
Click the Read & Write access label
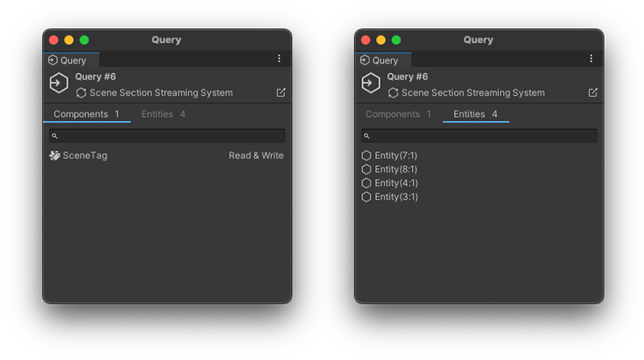click(256, 155)
